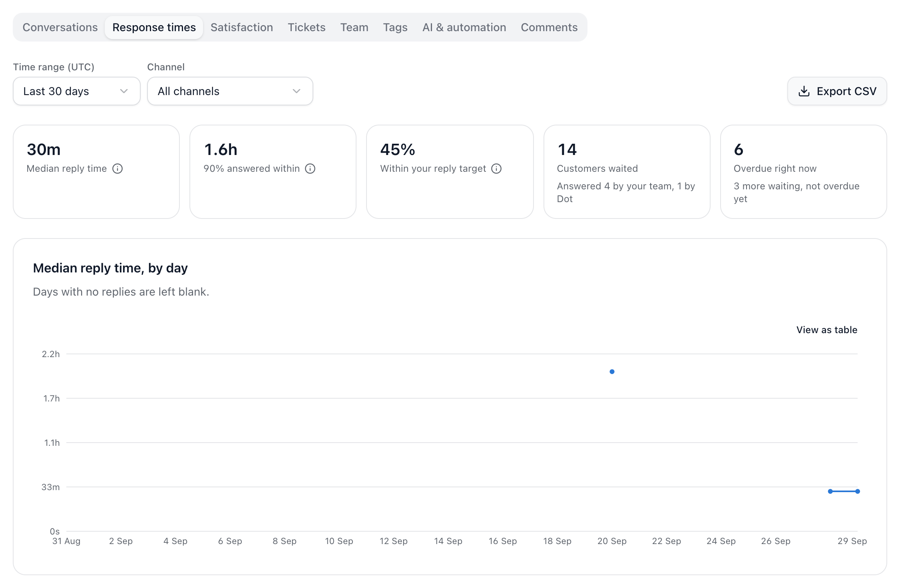
Task: Click 'Median reply time, by day' heading
Action: pyautogui.click(x=110, y=268)
